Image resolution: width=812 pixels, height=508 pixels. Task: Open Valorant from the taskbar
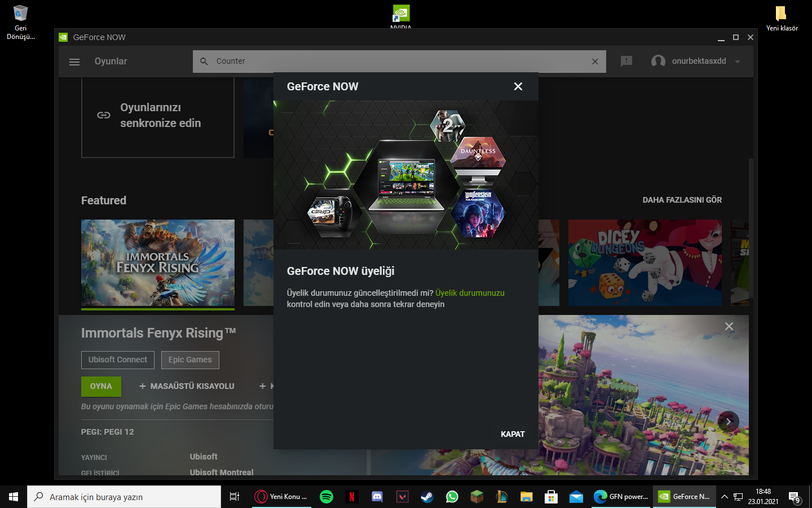coord(403,497)
